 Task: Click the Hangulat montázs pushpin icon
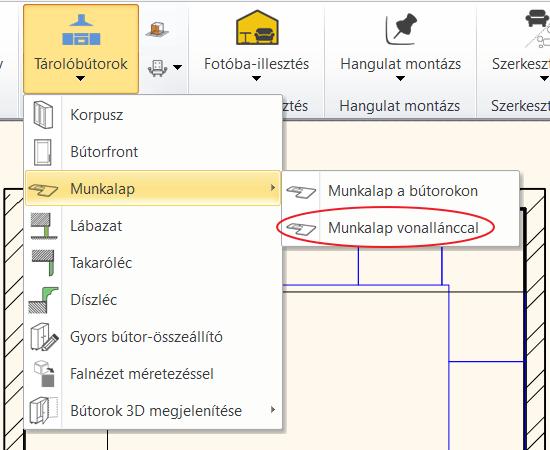point(401,29)
